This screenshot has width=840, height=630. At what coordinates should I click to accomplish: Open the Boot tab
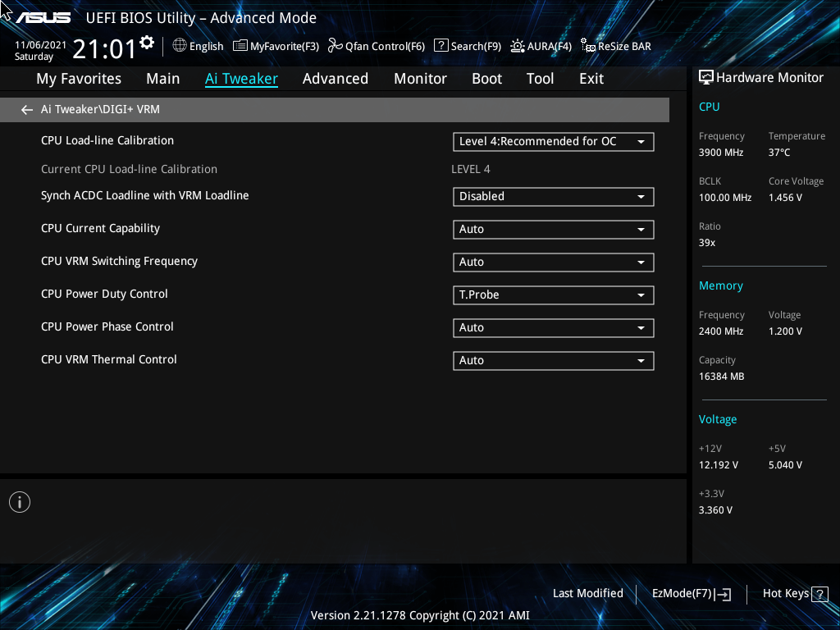click(486, 79)
